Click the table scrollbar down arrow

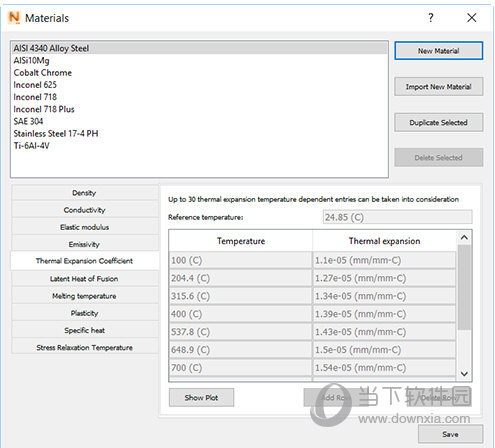[x=464, y=374]
